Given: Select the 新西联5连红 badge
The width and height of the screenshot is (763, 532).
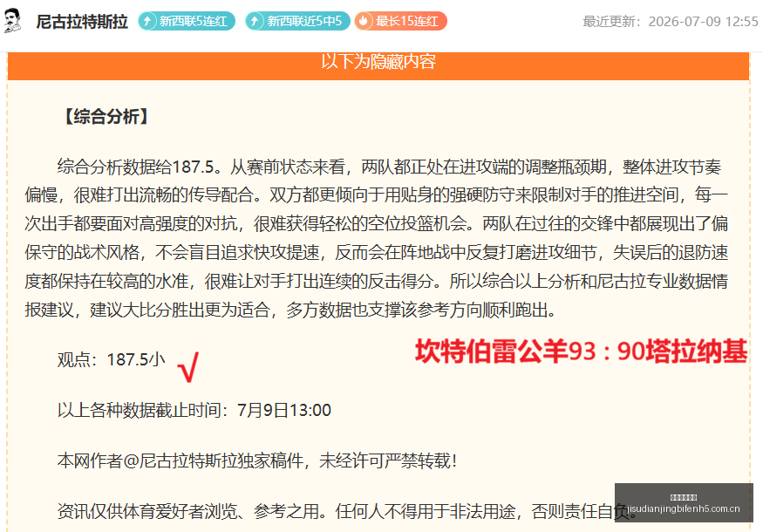Looking at the screenshot, I should [187, 21].
